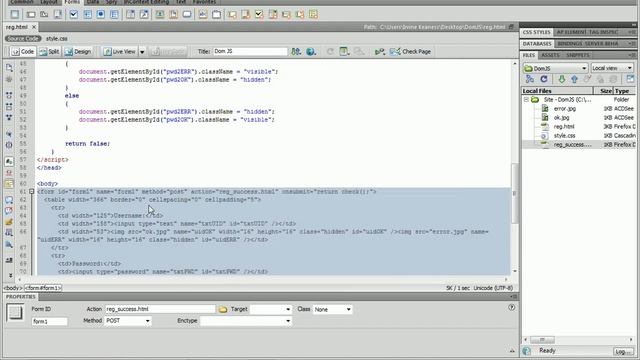The image size is (640, 360).
Task: Insert a Button element from the Forms bar
Action: pos(187,15)
